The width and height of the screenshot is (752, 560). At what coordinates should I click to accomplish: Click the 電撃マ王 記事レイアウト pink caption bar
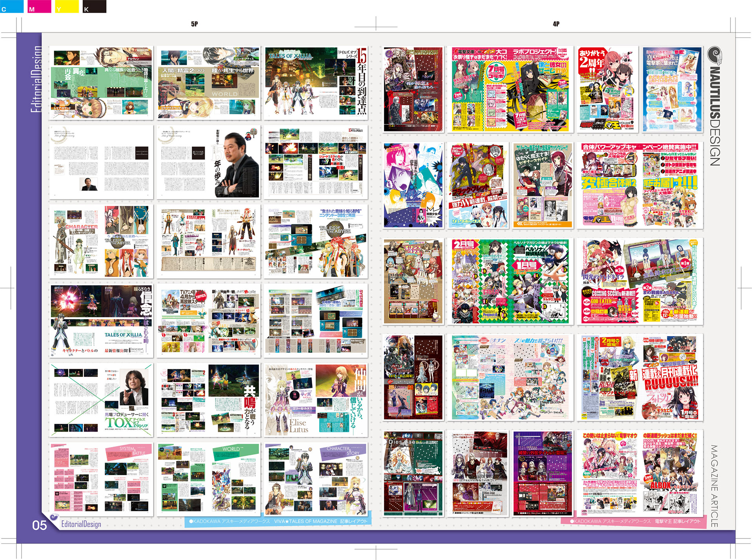pos(634,521)
